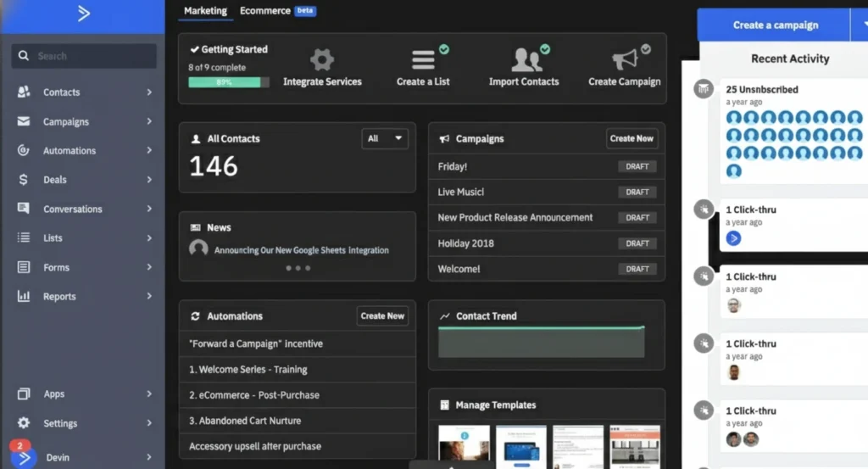
Task: Open the All contacts filter dropdown
Action: coord(385,138)
